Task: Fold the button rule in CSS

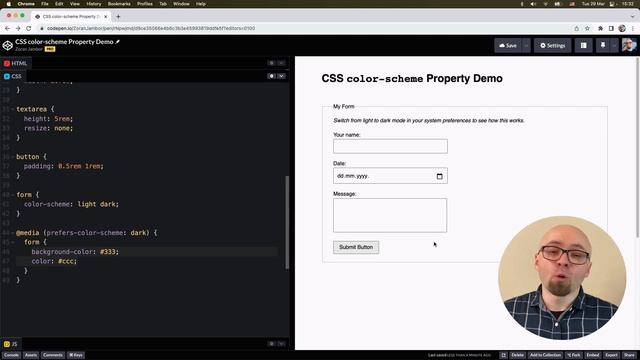Action: coord(13,157)
